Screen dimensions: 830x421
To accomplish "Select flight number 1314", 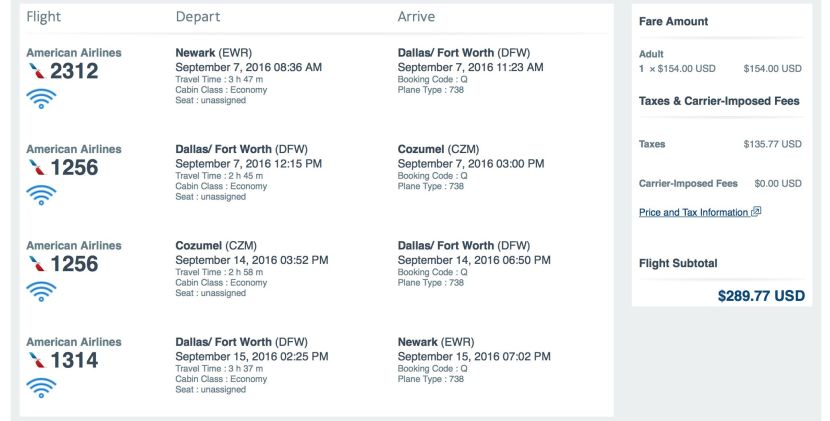I will (x=74, y=360).
